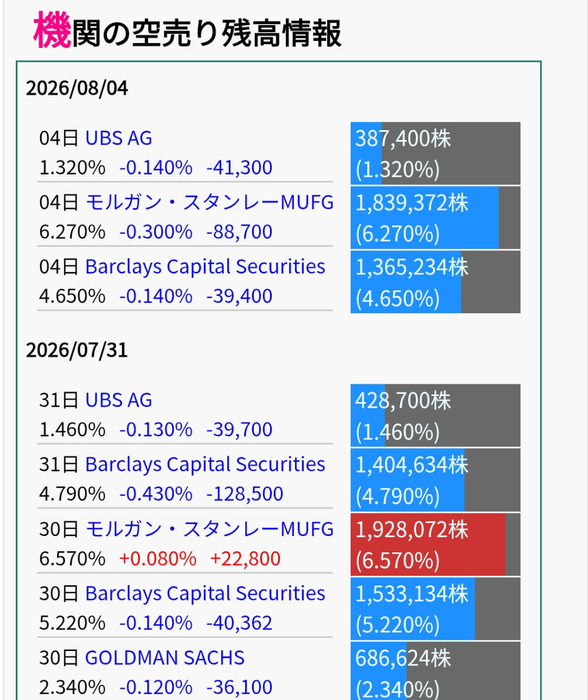Select the red +22,800 change value
This screenshot has width=588, height=700.
[245, 559]
